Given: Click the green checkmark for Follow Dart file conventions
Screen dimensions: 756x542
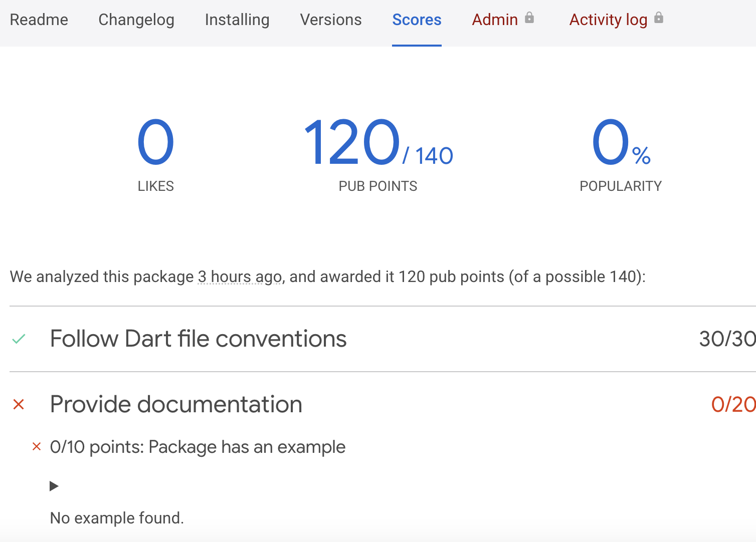Looking at the screenshot, I should click(19, 339).
